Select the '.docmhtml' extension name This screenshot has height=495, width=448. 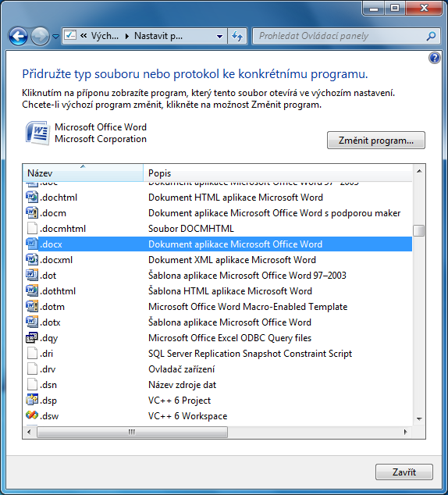62,229
